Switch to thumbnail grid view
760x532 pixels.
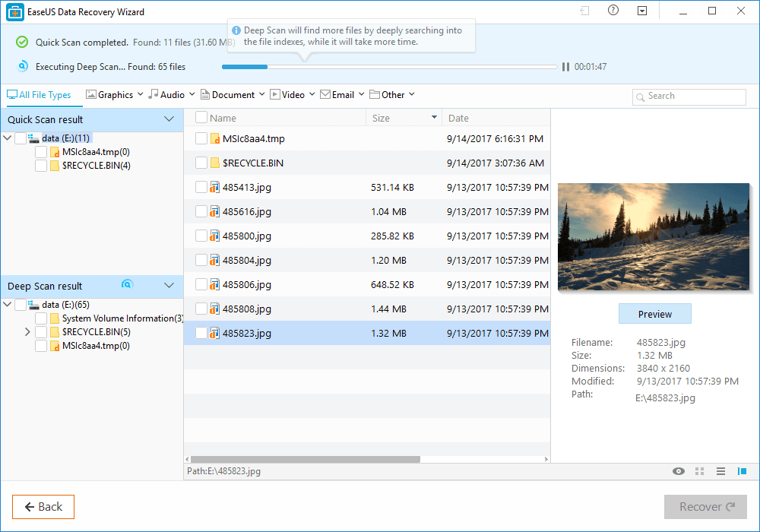699,471
